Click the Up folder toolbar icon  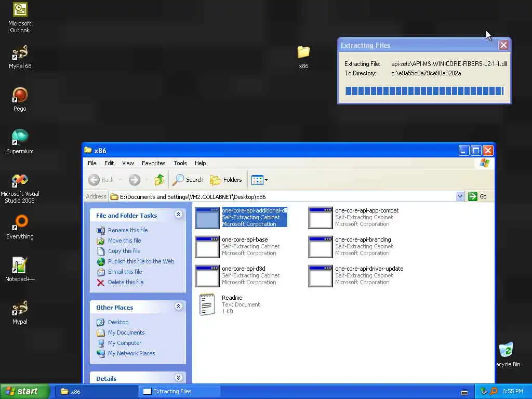[159, 180]
